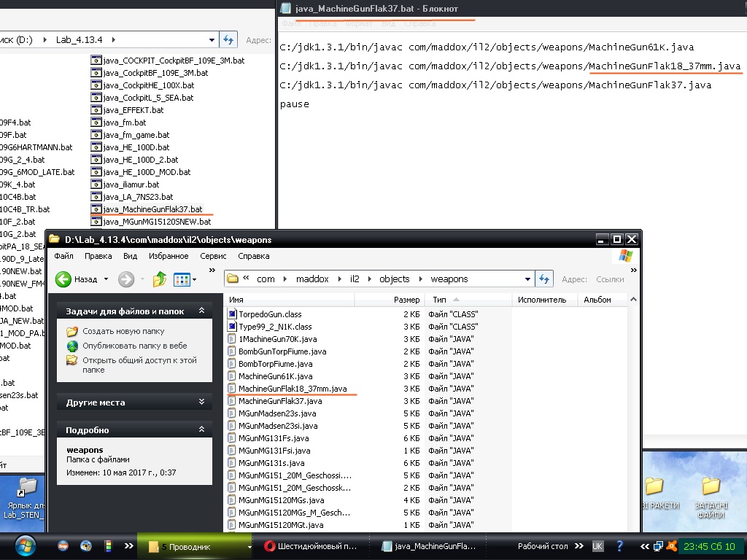The width and height of the screenshot is (747, 560).
Task: Click 'maddox' segment in breadcrumb
Action: [312, 279]
